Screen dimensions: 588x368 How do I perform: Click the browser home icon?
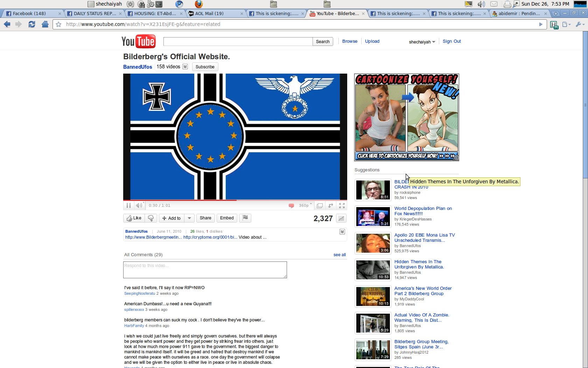45,24
